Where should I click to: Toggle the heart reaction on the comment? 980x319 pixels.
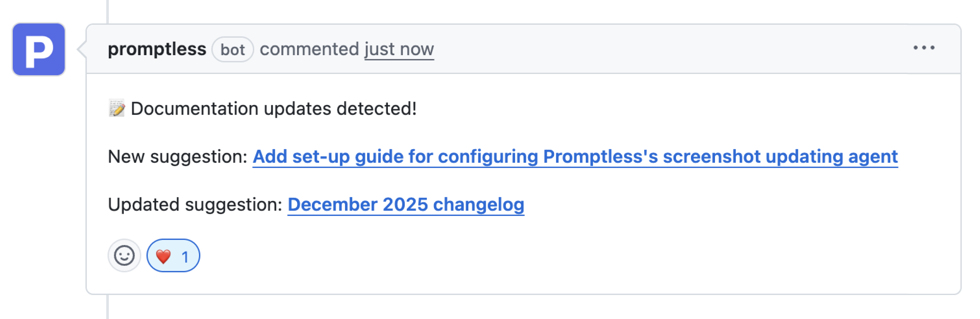coord(174,256)
